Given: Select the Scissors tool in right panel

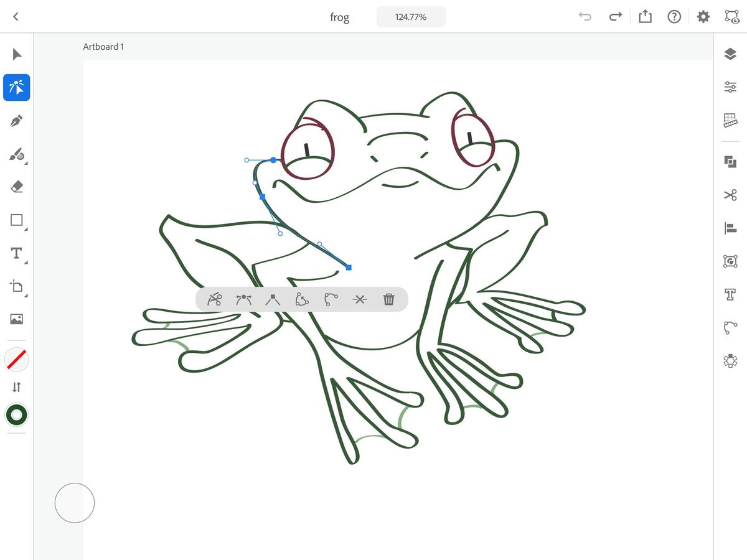Looking at the screenshot, I should tap(730, 194).
